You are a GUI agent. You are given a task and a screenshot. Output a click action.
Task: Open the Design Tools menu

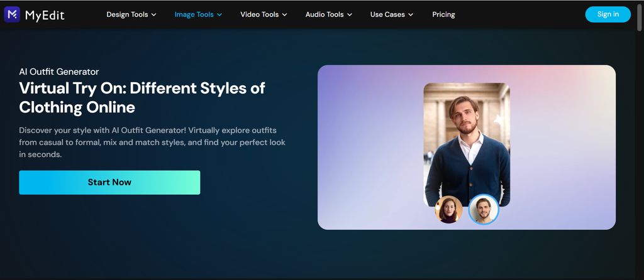126,14
